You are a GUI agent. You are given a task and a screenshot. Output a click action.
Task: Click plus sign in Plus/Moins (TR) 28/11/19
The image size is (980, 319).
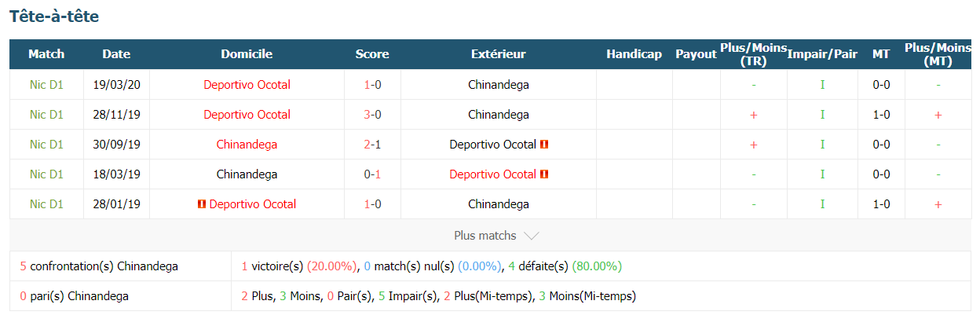[754, 115]
